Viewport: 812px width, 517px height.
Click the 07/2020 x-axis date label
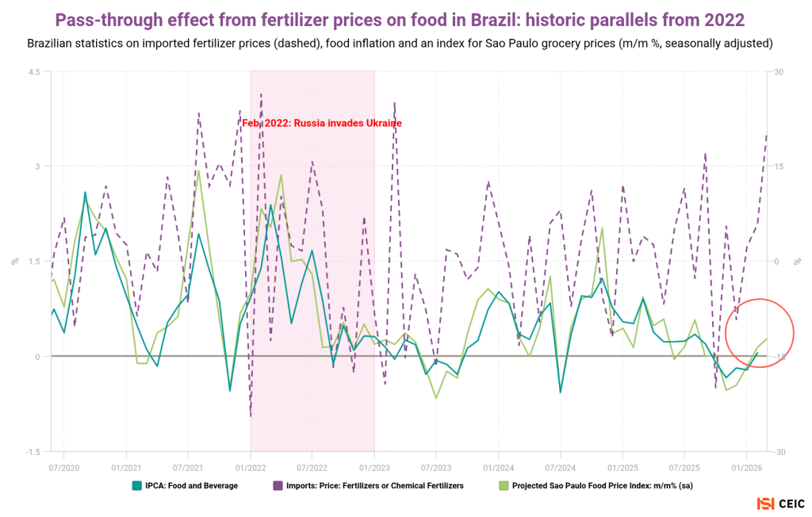63,466
